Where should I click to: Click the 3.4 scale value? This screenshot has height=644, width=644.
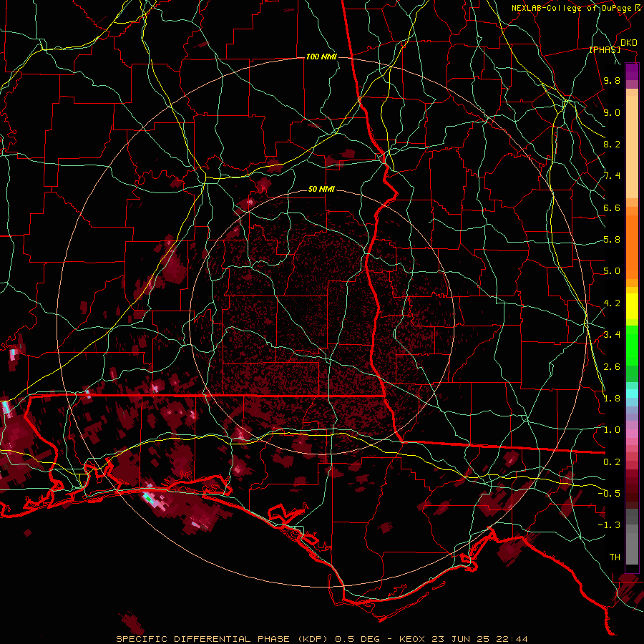[x=612, y=335]
